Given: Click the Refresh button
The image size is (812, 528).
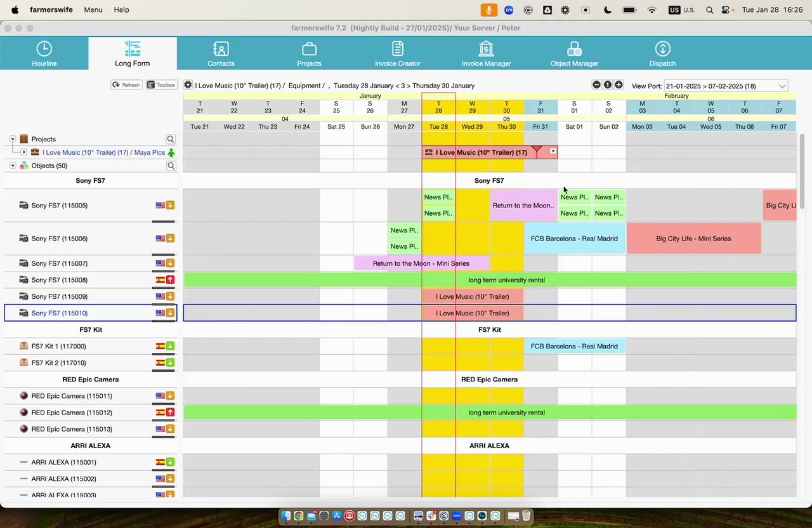Looking at the screenshot, I should pyautogui.click(x=126, y=85).
